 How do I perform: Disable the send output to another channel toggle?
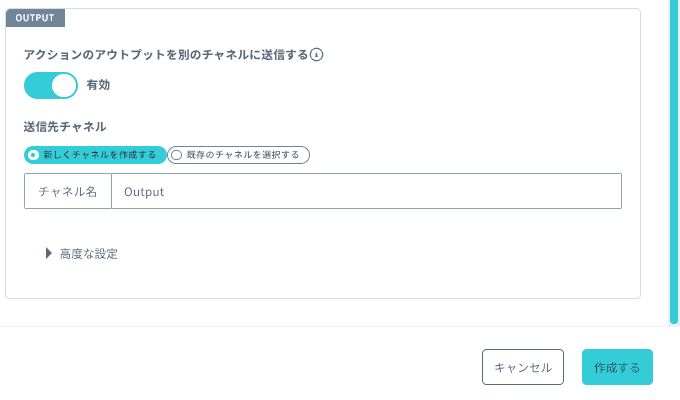pyautogui.click(x=51, y=85)
